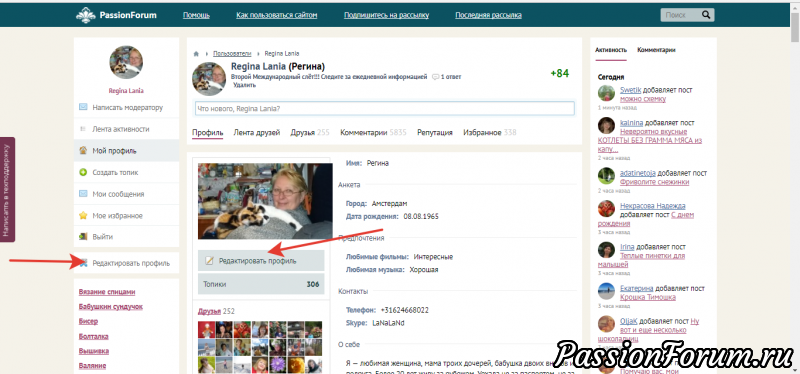Click the star icon Мое избранное

click(83, 215)
